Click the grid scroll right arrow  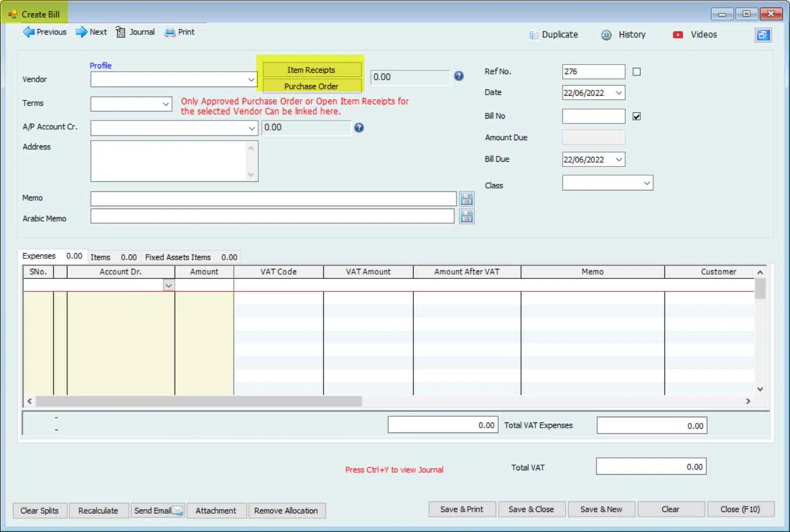748,401
